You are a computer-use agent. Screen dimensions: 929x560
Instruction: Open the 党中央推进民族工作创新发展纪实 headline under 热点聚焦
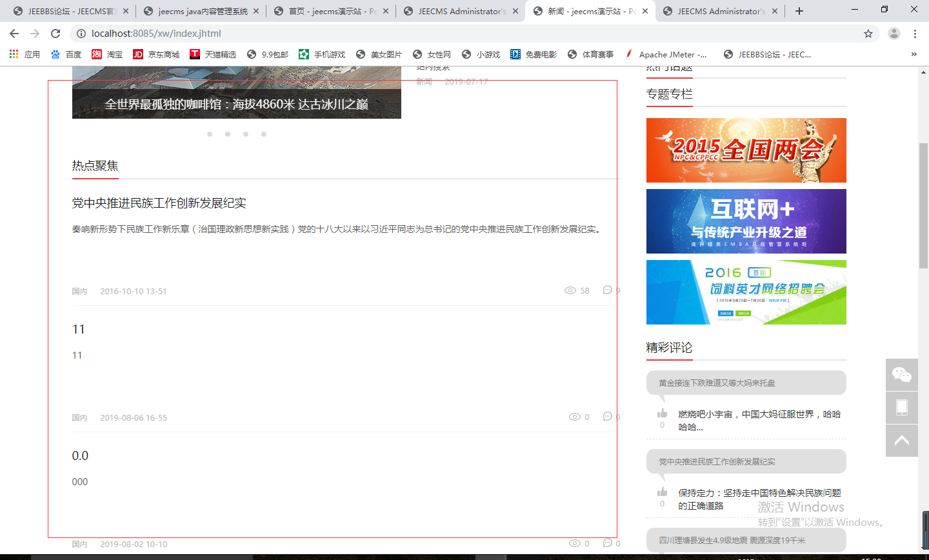coord(159,203)
